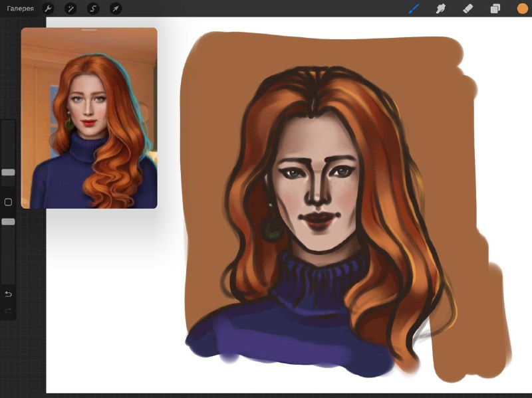Redo with the redo arrow
The width and height of the screenshot is (532, 398).
click(8, 310)
